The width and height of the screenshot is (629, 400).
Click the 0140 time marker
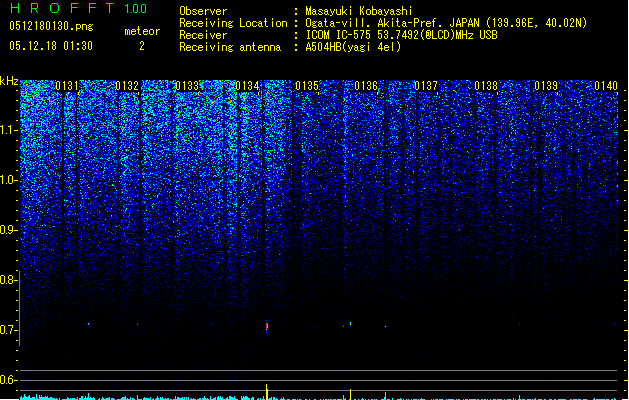[606, 86]
